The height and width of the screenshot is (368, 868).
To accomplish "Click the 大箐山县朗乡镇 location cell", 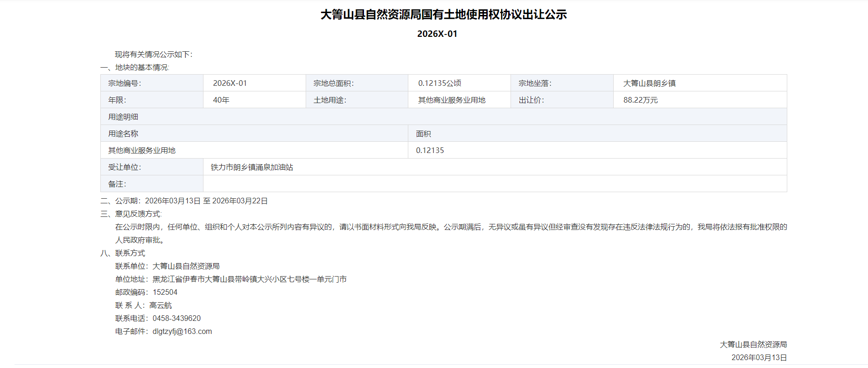I will click(649, 83).
